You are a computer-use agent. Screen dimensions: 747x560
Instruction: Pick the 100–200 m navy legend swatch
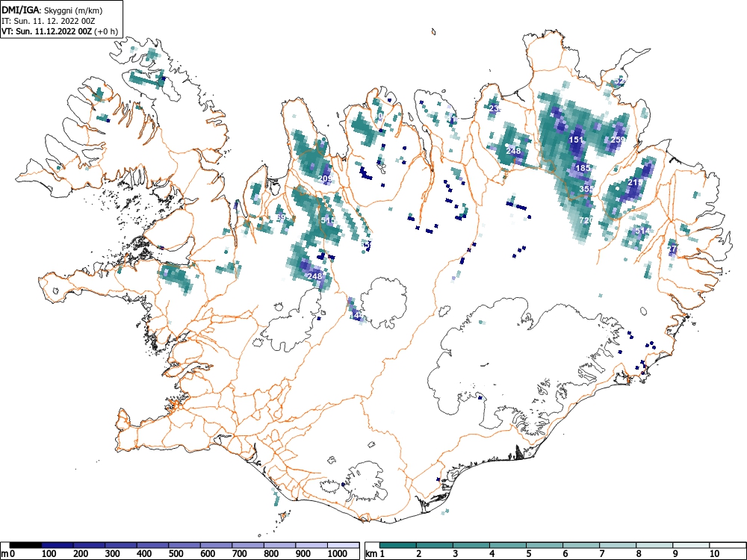pos(58,545)
